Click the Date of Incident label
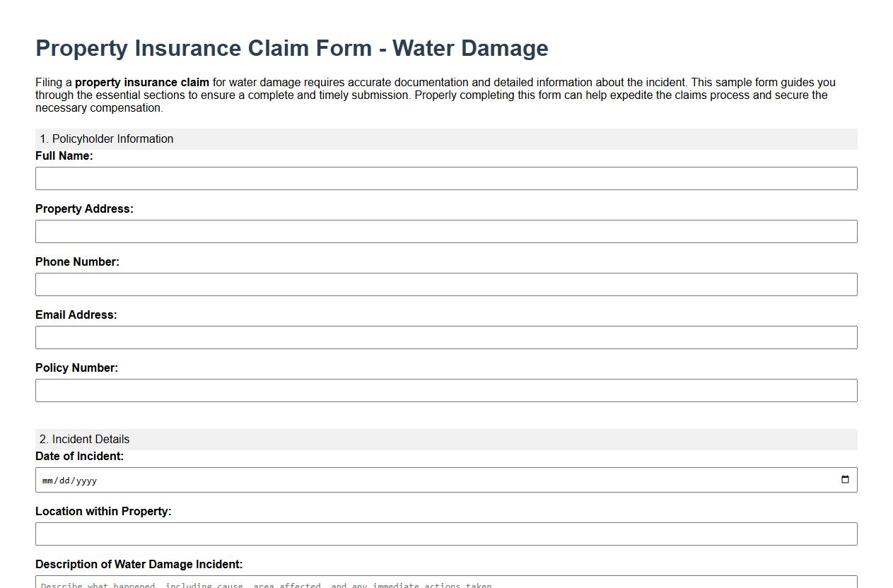This screenshot has width=893, height=588. click(79, 457)
